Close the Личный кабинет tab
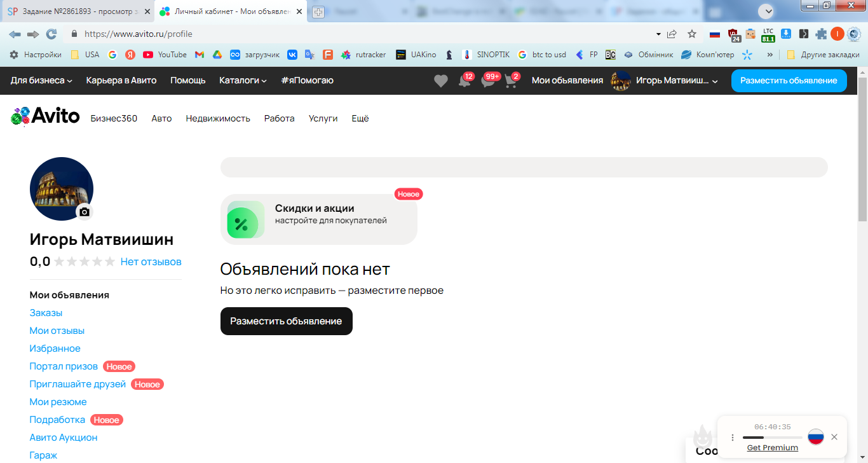The image size is (868, 463). pyautogui.click(x=298, y=11)
